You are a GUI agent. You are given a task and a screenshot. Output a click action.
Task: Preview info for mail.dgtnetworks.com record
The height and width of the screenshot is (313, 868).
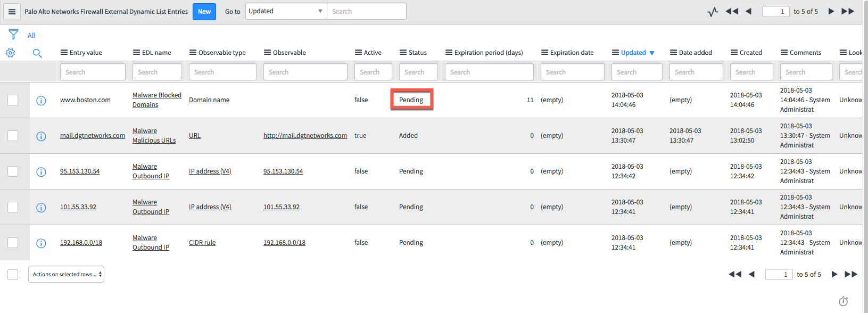point(41,136)
